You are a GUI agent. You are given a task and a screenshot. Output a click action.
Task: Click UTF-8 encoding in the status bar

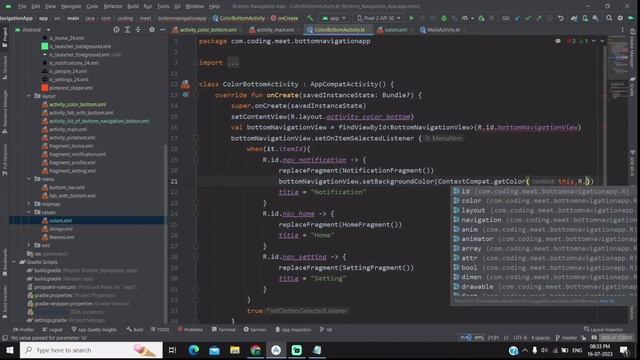click(x=520, y=338)
